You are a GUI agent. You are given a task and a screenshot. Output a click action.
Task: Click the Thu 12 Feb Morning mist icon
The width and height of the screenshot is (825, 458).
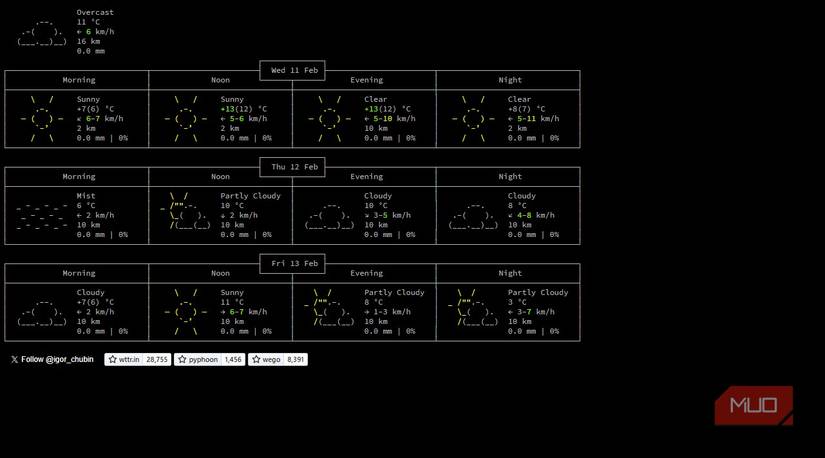pyautogui.click(x=42, y=215)
